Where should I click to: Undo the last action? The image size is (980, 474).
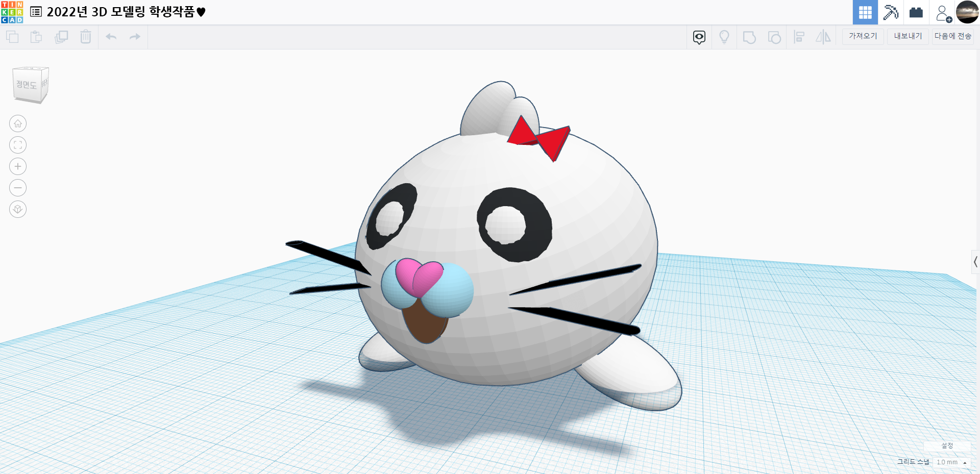111,37
